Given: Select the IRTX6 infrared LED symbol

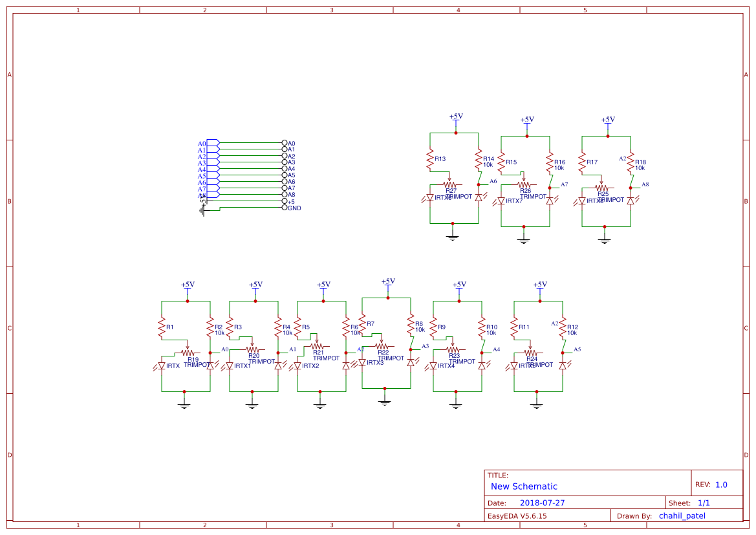Looking at the screenshot, I should coord(430,197).
